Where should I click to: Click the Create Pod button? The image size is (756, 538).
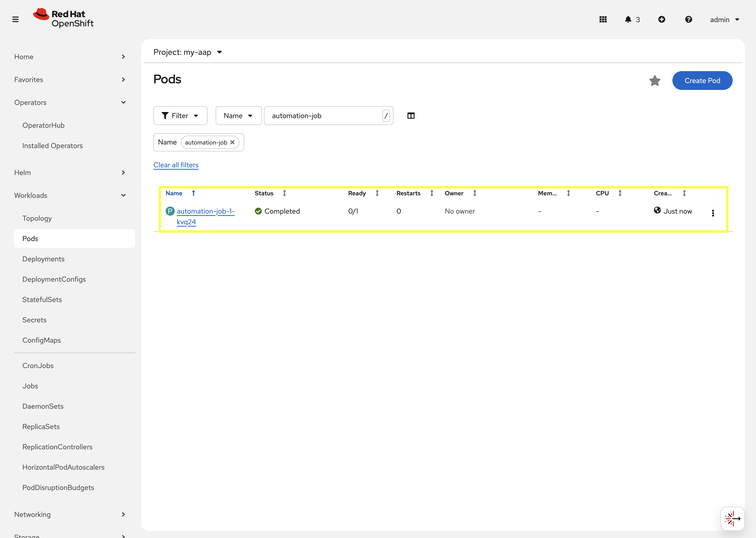point(702,81)
